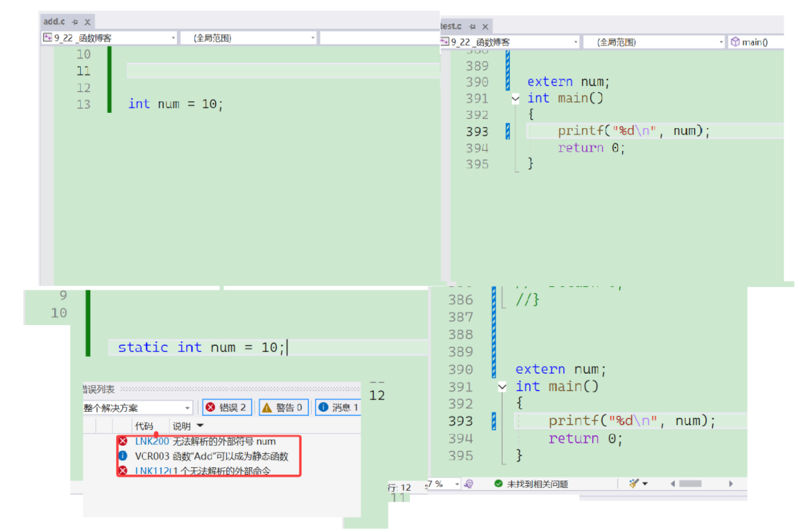Click 'static int num = 10;' code line

pos(202,348)
